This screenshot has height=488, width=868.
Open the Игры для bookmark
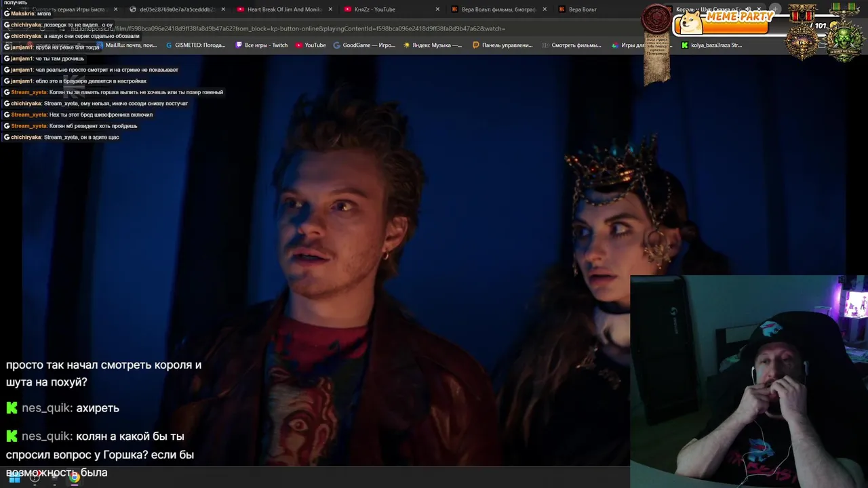[628, 45]
